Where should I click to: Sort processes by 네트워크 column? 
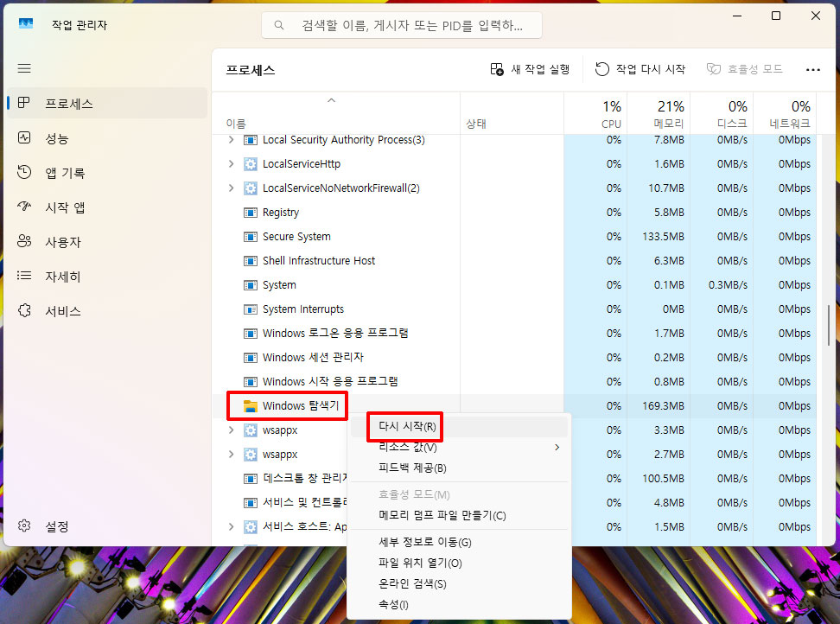pos(785,113)
